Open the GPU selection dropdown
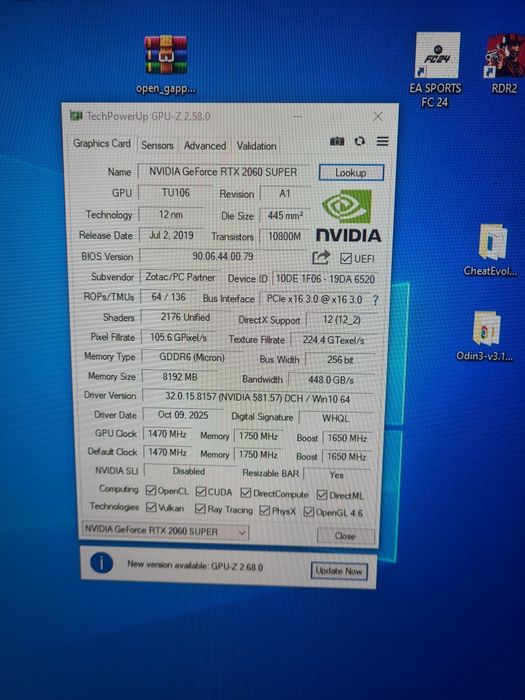 pos(165,531)
